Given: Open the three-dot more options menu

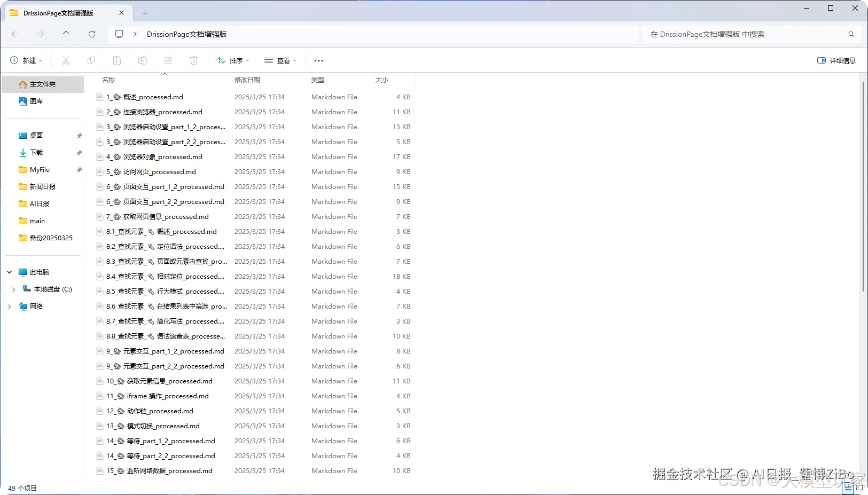Looking at the screenshot, I should pos(319,61).
